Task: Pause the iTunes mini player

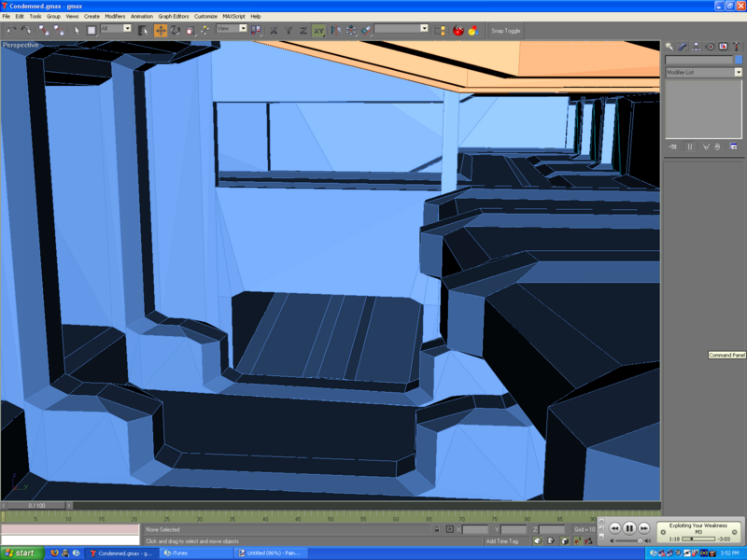Action: point(629,527)
